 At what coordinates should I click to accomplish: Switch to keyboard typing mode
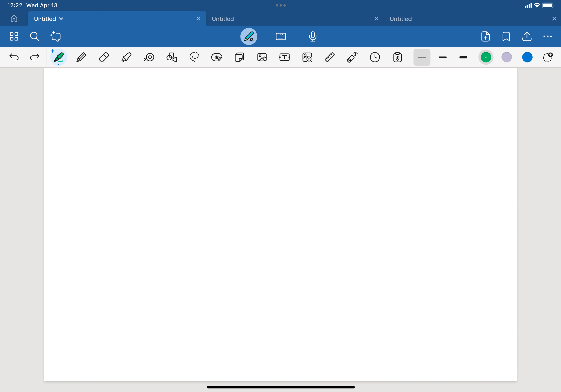coord(281,37)
